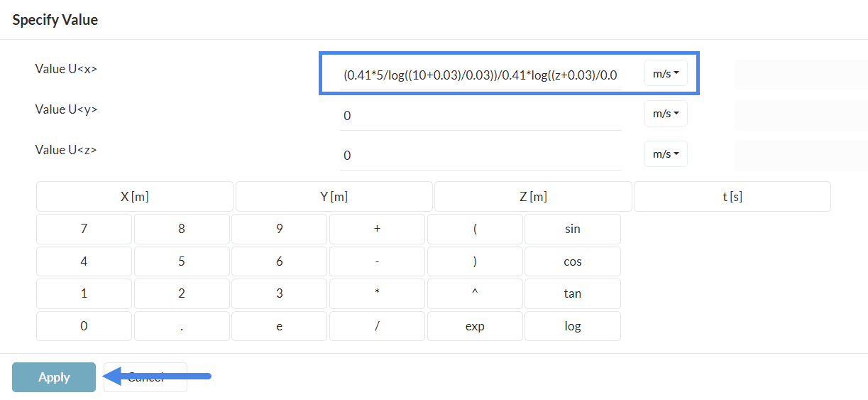
Task: Click Apply to confirm the value
Action: 54,377
